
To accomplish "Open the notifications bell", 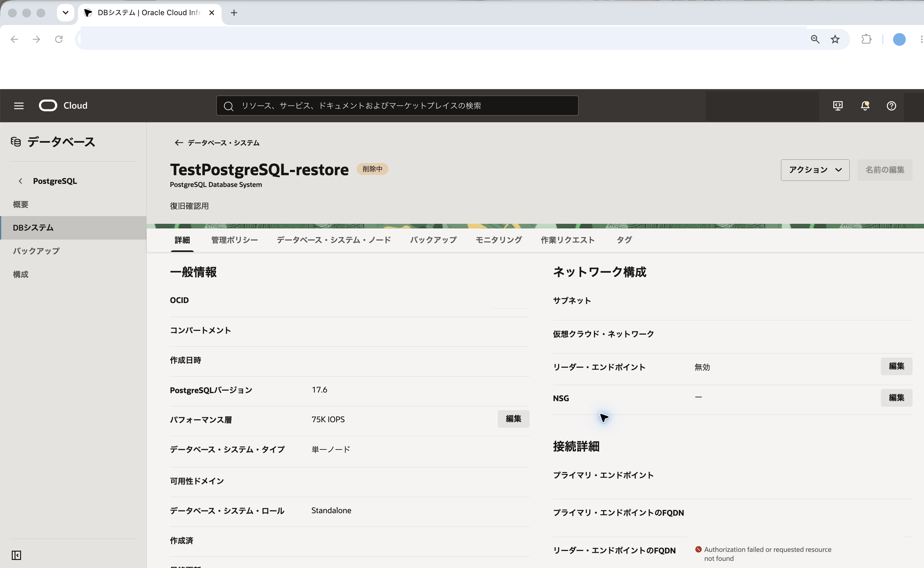I will tap(865, 106).
